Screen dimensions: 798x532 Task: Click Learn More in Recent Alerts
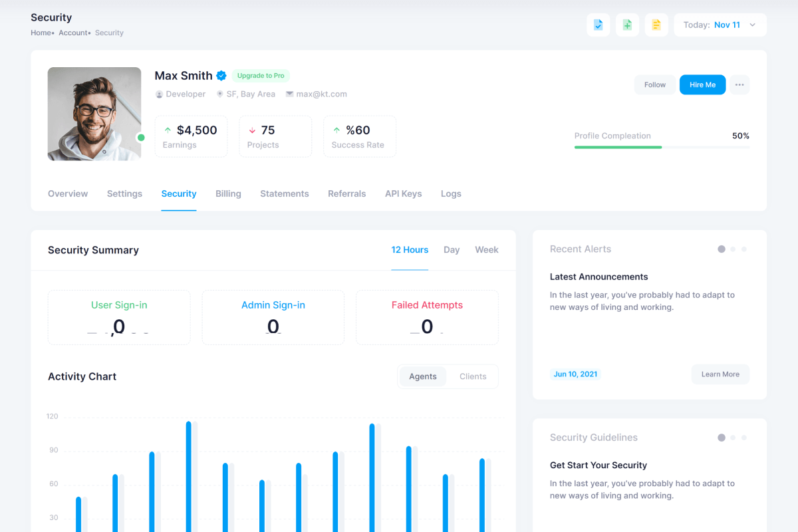tap(720, 374)
